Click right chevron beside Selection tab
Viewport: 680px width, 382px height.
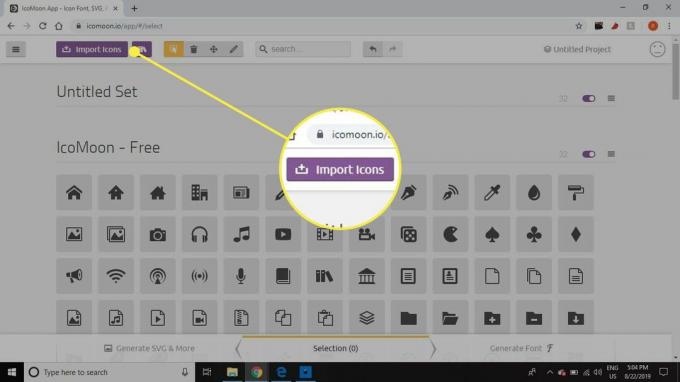(433, 348)
